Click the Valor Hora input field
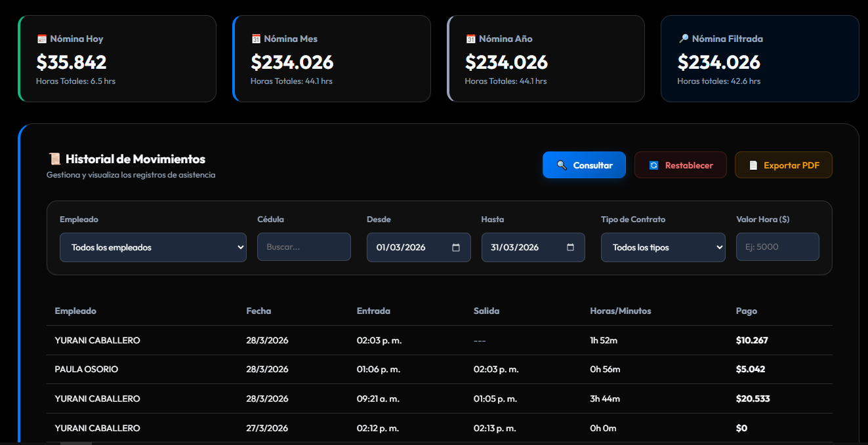Viewport: 868px width, 445px height. (x=777, y=248)
